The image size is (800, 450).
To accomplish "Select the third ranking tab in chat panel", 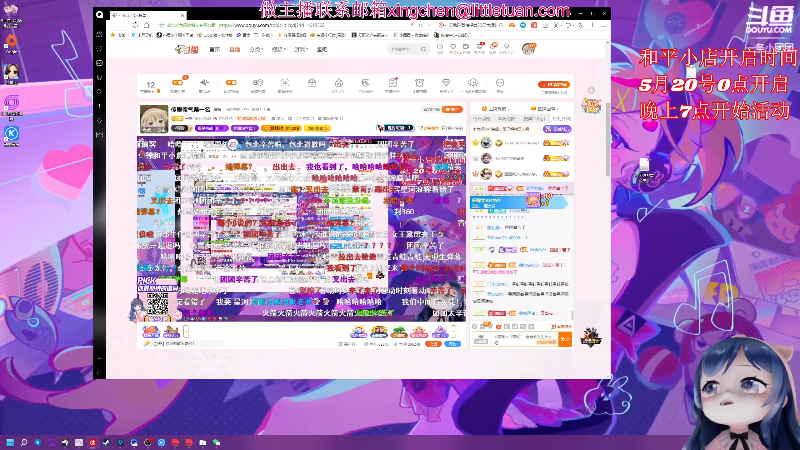I will [x=534, y=119].
